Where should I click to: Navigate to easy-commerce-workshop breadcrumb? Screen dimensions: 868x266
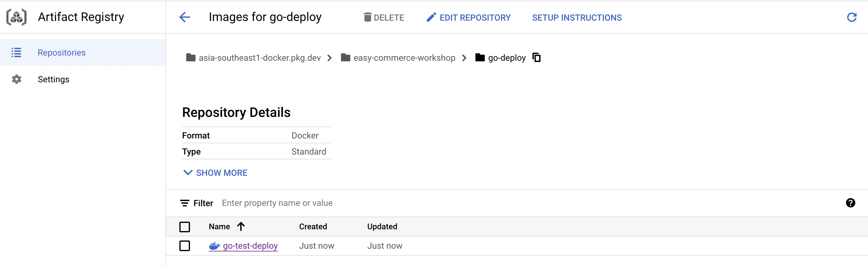pos(404,58)
